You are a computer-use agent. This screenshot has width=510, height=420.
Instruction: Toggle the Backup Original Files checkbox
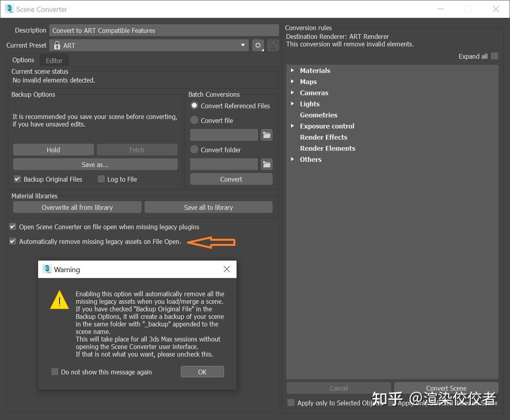(17, 179)
